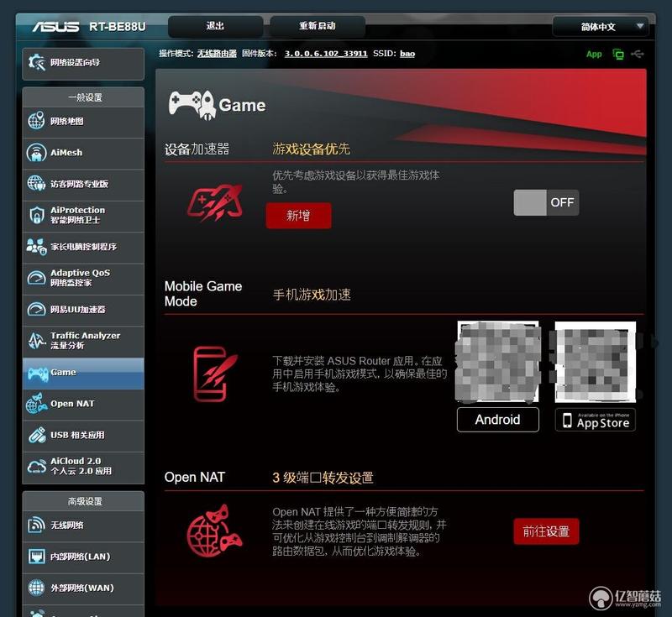Open firmware version 3.0.0.6.102_33911 link
Image resolution: width=672 pixels, height=617 pixels.
click(x=326, y=54)
